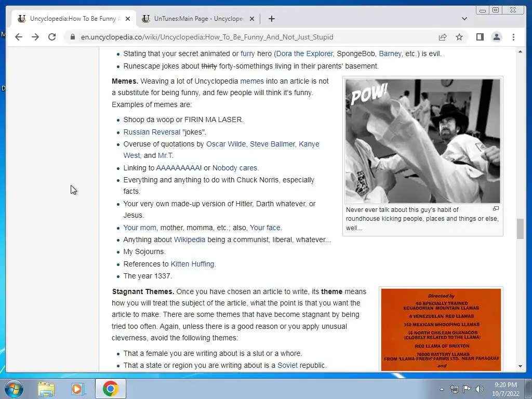Follow the memes link

(252, 81)
